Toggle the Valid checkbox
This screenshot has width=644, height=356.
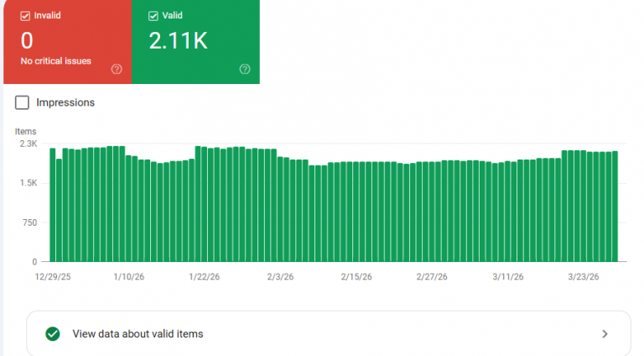pos(153,16)
